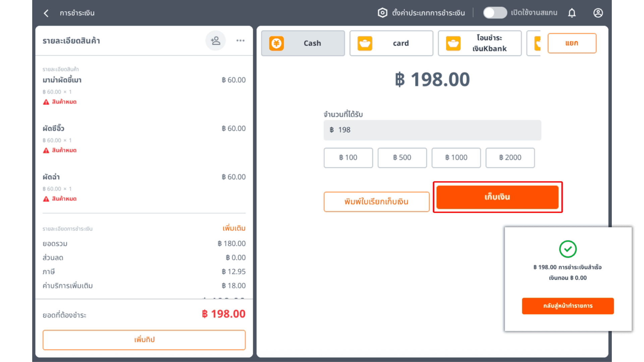644x362 pixels.
Task: Click the notification bell icon
Action: click(x=572, y=13)
